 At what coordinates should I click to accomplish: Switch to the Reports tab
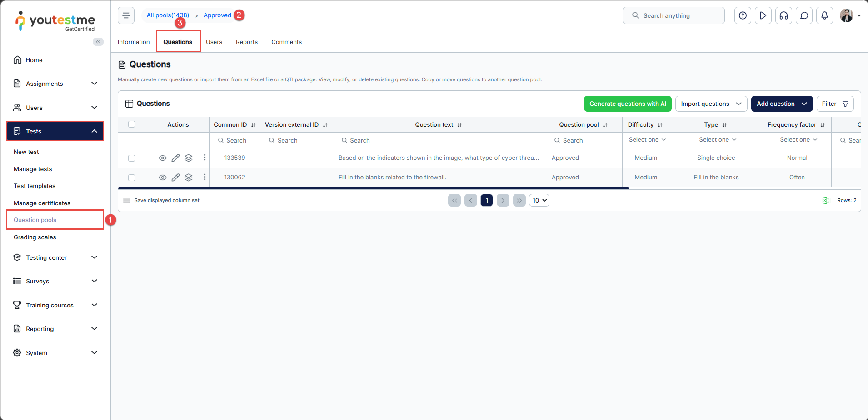click(246, 42)
